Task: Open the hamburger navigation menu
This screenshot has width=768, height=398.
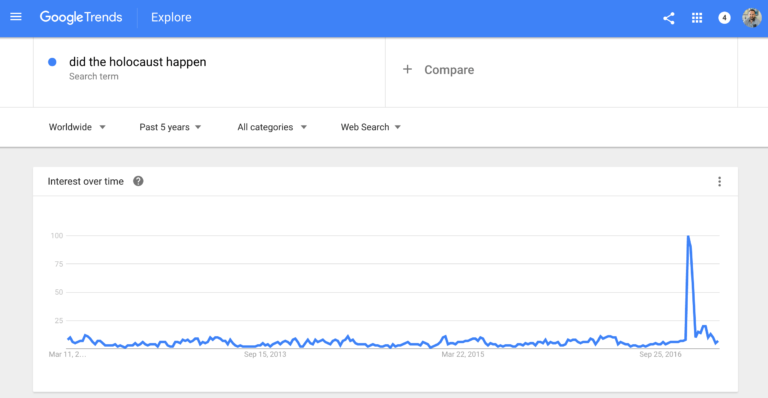Action: (16, 17)
